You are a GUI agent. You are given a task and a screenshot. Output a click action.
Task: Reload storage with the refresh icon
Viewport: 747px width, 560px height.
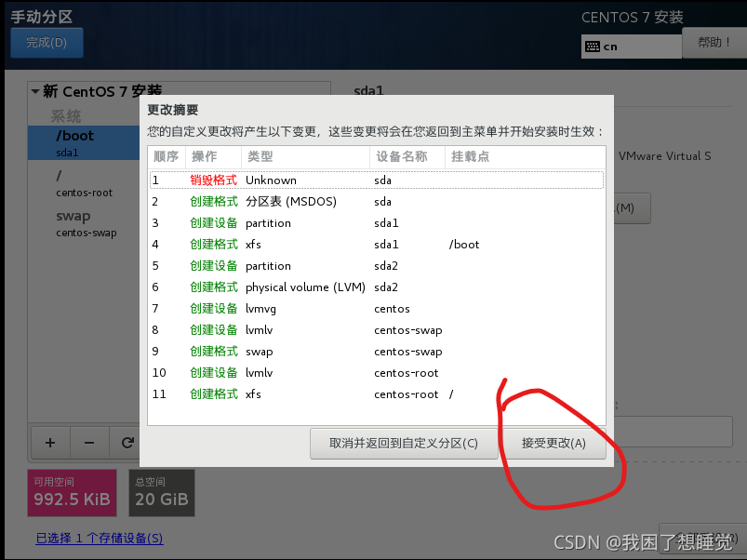click(x=126, y=443)
